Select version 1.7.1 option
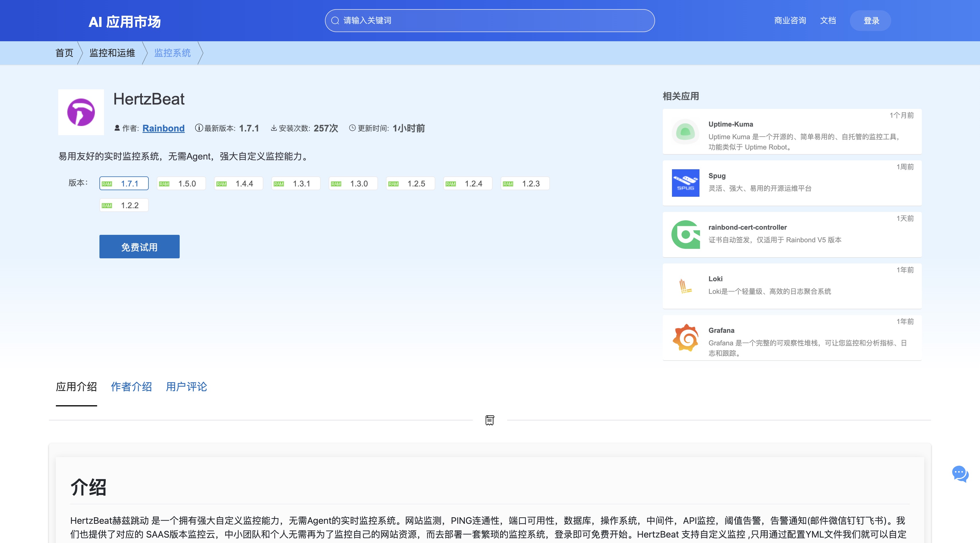 click(x=124, y=184)
